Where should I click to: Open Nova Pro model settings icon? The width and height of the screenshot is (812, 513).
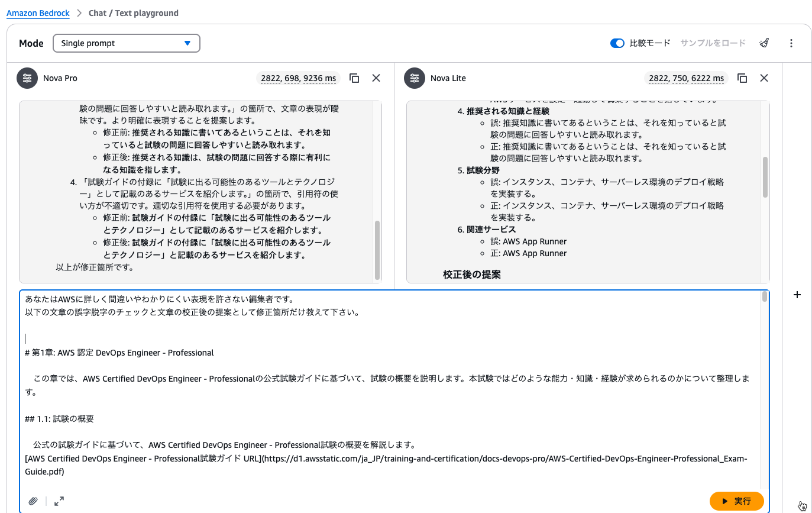[x=27, y=78]
